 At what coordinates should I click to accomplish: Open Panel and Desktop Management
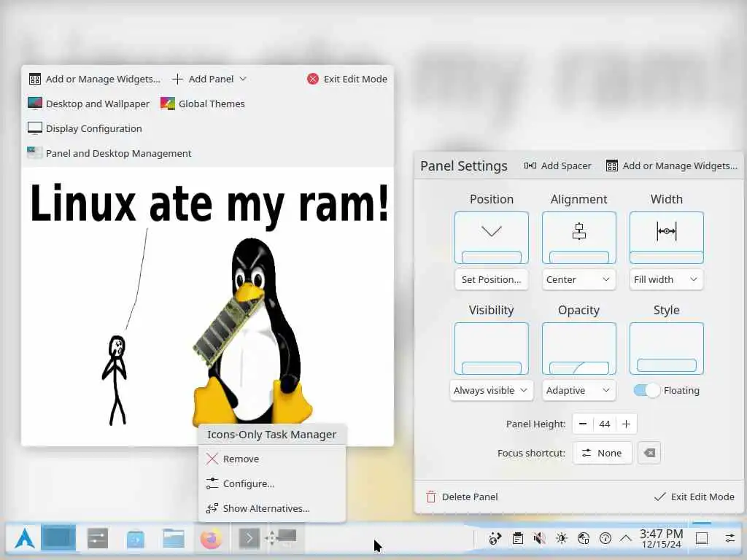click(x=109, y=153)
